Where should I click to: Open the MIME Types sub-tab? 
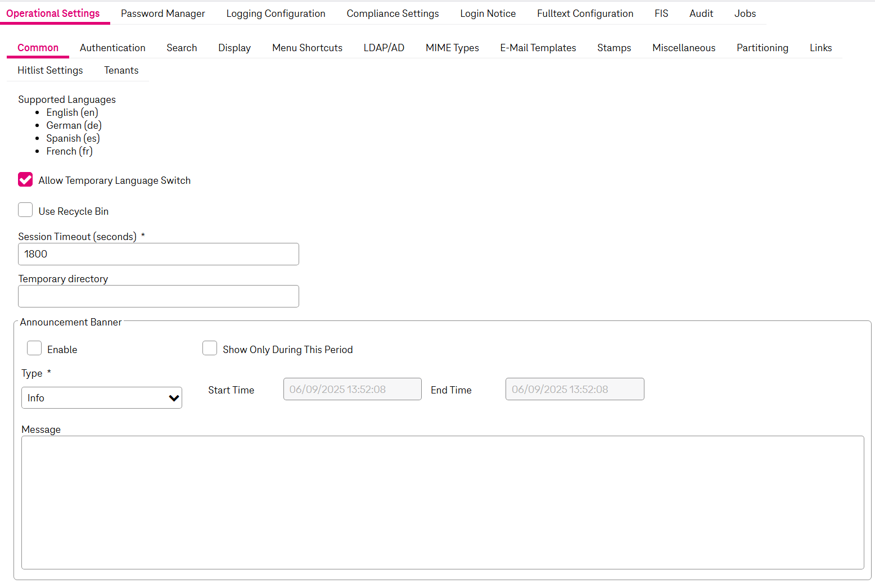[x=452, y=48]
